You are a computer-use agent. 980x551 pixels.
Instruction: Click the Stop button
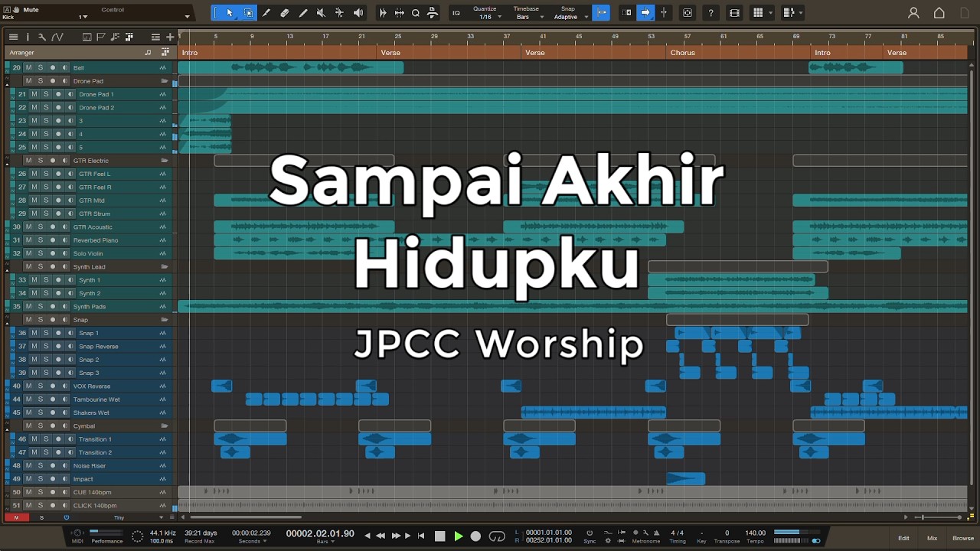pos(440,536)
